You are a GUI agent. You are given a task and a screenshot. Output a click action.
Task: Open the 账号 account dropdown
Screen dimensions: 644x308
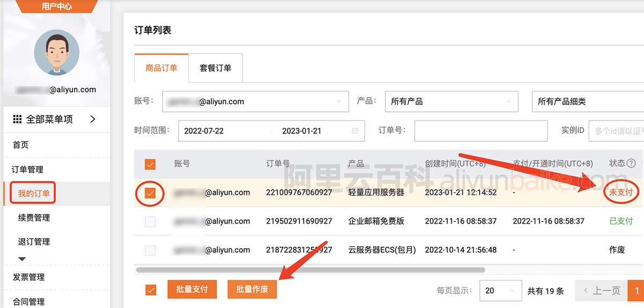tap(255, 101)
